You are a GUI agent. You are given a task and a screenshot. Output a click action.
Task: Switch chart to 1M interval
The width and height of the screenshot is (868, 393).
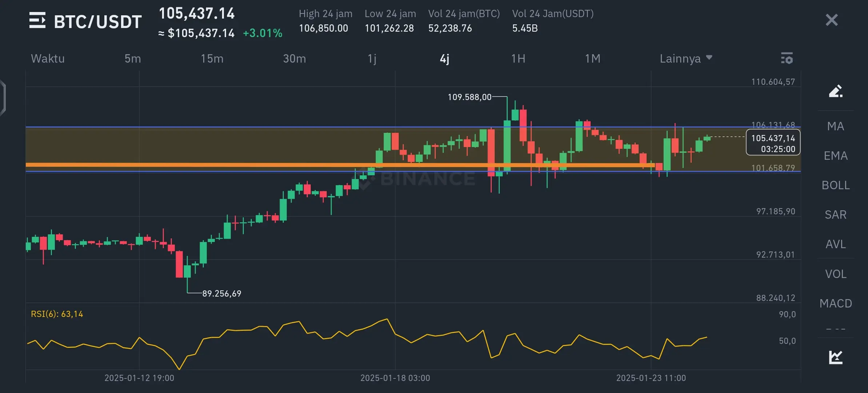coord(592,59)
